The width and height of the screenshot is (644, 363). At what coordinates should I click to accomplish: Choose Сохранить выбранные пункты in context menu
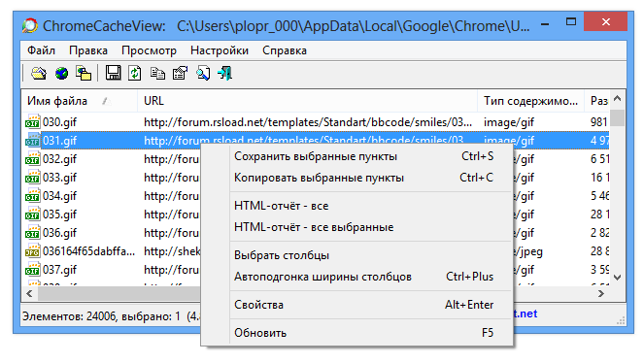pyautogui.click(x=356, y=156)
